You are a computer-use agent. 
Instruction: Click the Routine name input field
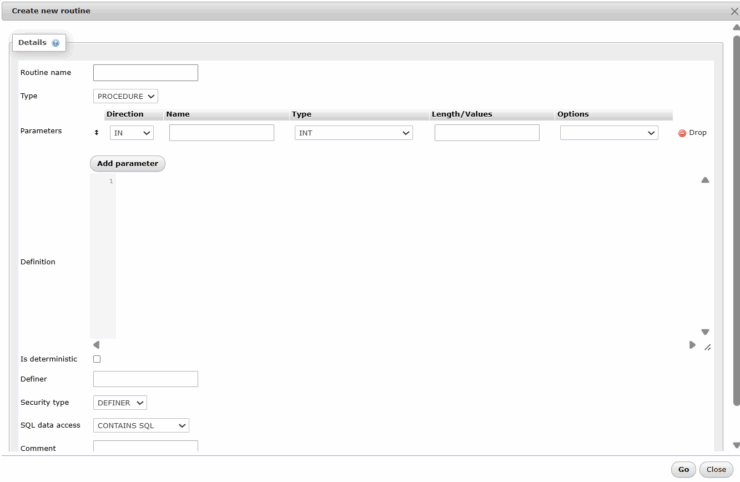[x=145, y=73]
